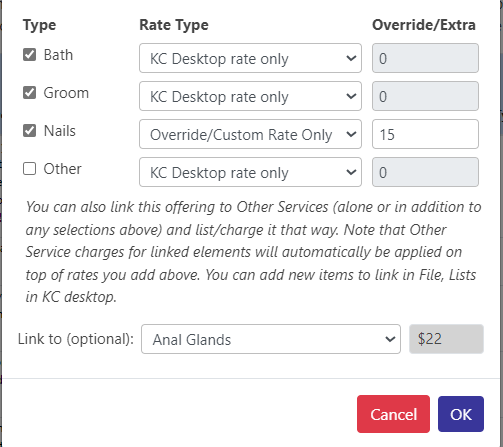Click the Bath label text

[x=58, y=55]
